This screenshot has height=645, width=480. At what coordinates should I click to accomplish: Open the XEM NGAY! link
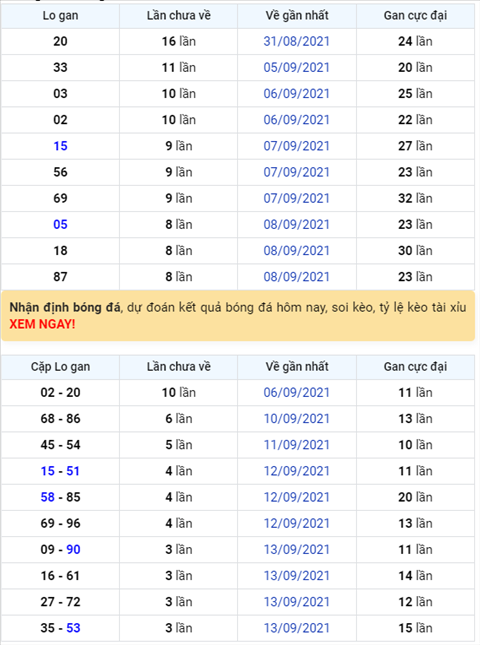tap(42, 324)
